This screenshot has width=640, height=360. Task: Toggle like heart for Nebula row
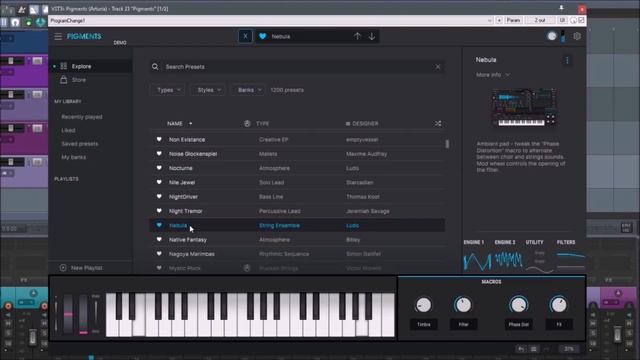159,225
